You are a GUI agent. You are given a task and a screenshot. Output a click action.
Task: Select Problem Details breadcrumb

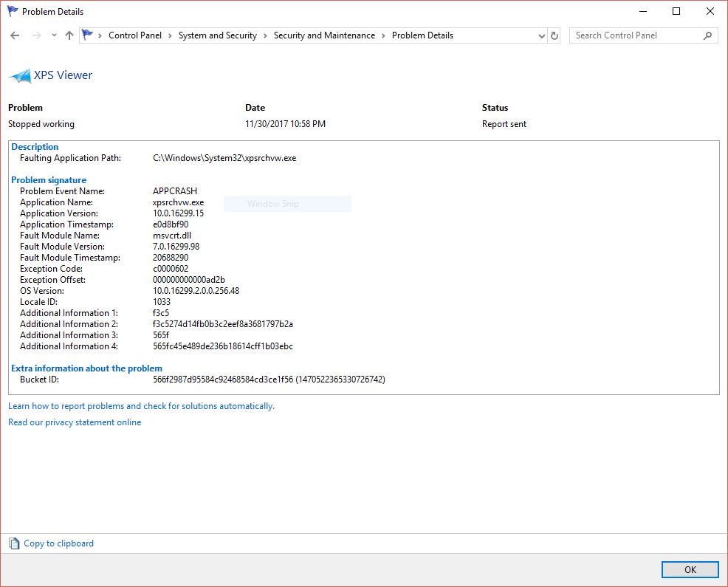point(422,35)
